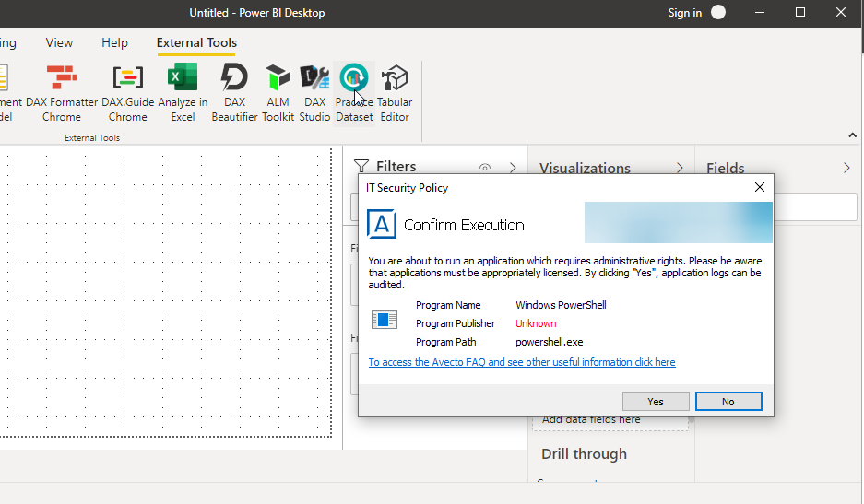
Task: Click Yes to confirm execution
Action: coord(656,402)
